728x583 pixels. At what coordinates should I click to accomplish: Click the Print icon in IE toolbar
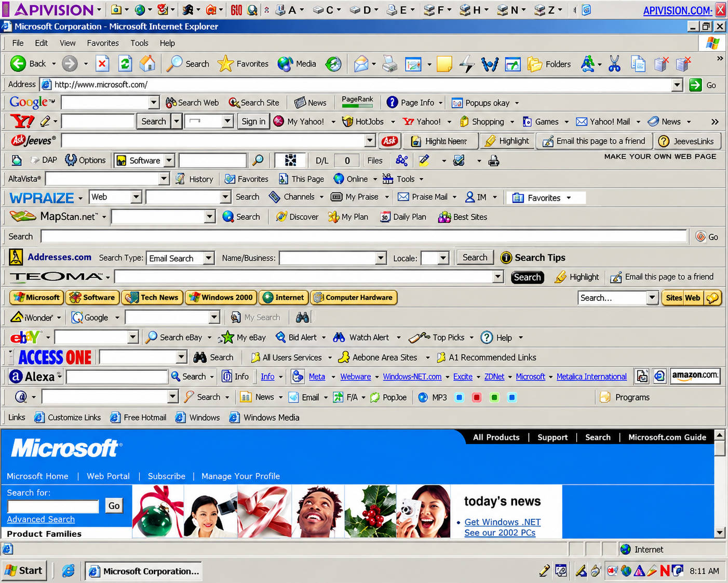(390, 64)
